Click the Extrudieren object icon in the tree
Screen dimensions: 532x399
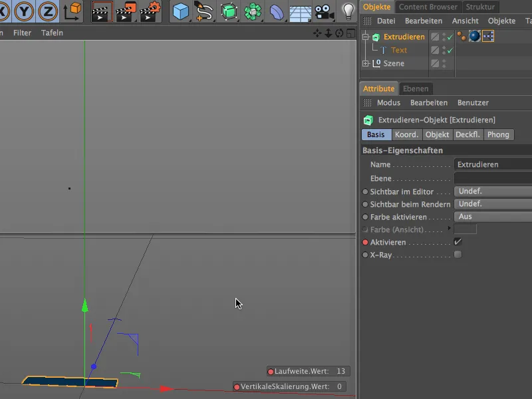pyautogui.click(x=376, y=37)
